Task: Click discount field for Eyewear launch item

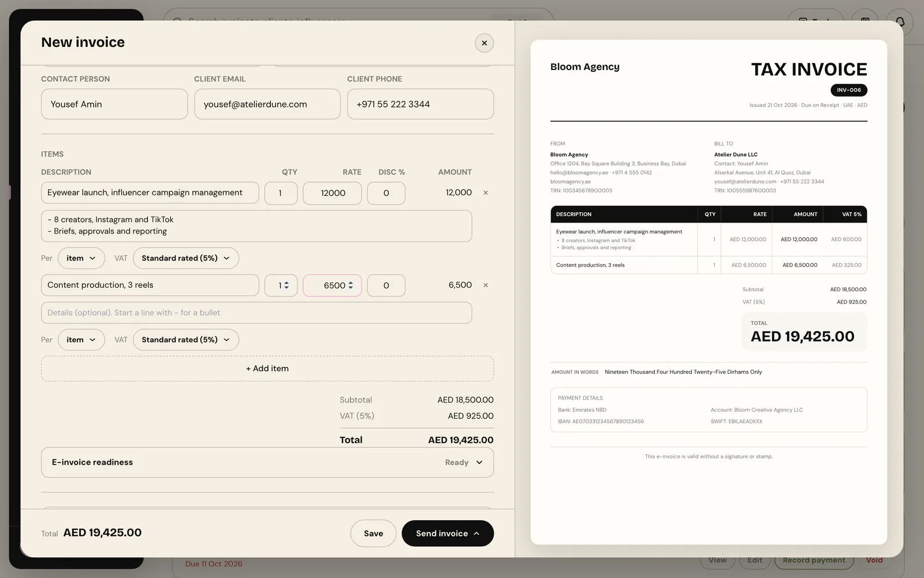Action: tap(386, 193)
